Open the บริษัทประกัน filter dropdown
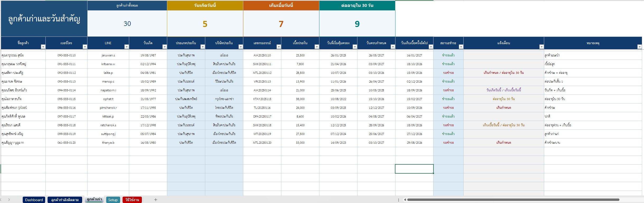Screen dimensions: 644x203 coord(241,47)
